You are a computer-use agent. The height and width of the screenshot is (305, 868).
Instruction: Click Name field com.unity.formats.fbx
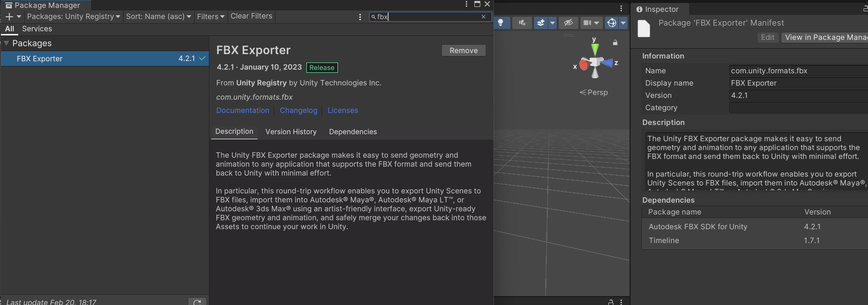coord(799,71)
